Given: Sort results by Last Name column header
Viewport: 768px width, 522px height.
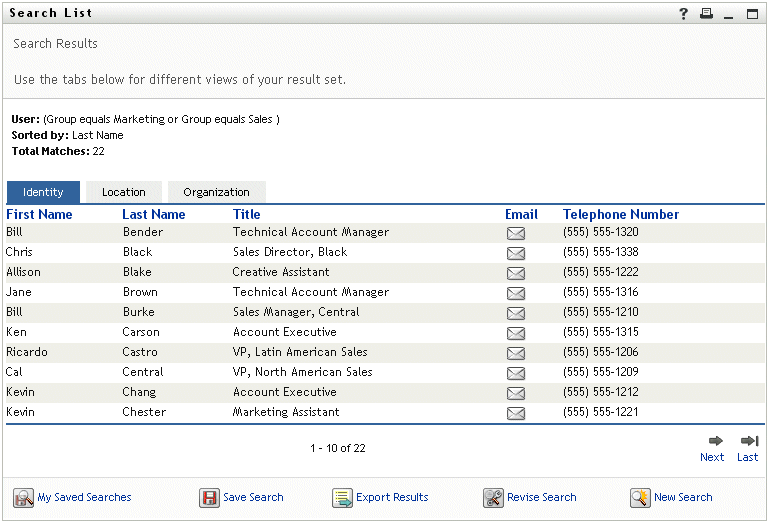Looking at the screenshot, I should point(153,214).
